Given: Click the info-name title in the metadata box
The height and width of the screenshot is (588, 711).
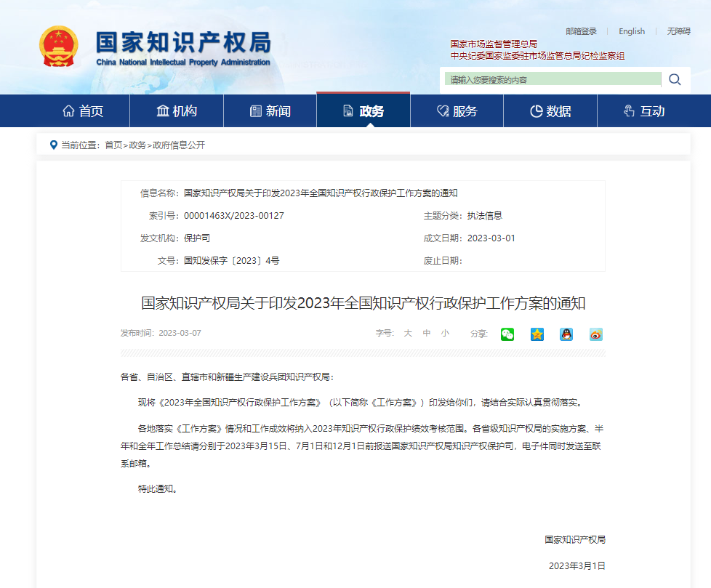Looking at the screenshot, I should 321,193.
